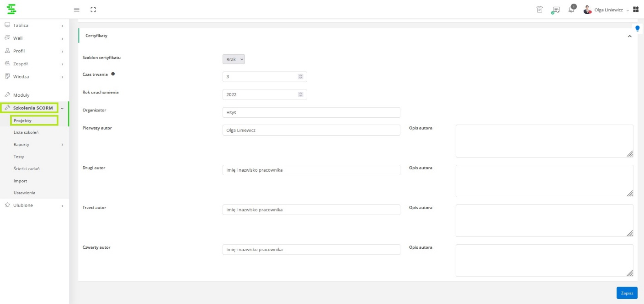644x304 pixels.
Task: Click the Zapisz save button
Action: [x=627, y=293]
